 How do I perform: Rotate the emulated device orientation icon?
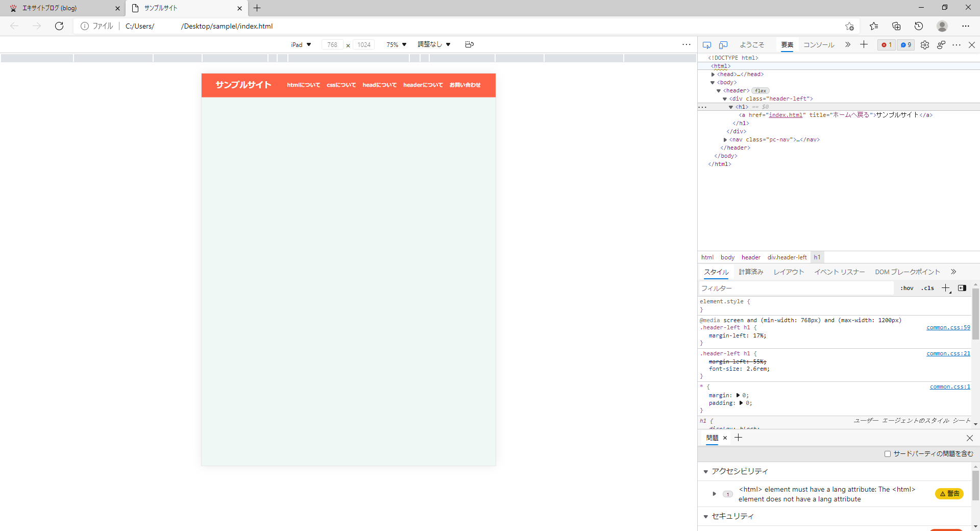(470, 44)
